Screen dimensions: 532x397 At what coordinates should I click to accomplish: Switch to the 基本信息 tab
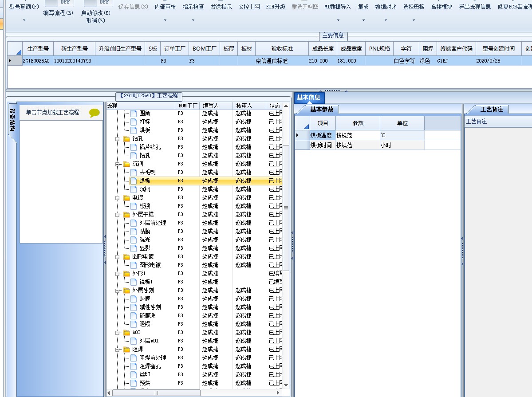(x=309, y=98)
